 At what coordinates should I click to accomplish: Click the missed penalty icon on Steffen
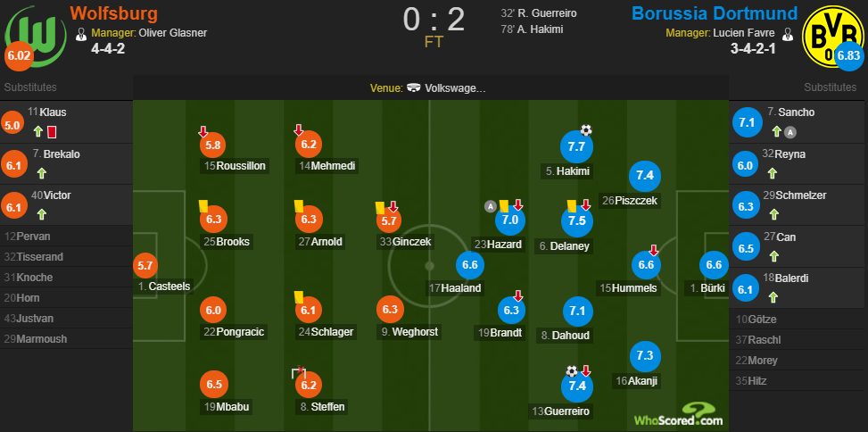coord(299,373)
